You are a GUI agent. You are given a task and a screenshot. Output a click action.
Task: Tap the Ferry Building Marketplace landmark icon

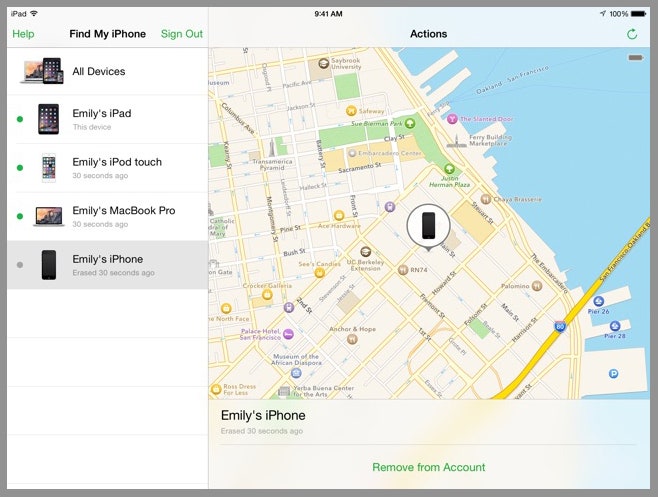[457, 141]
